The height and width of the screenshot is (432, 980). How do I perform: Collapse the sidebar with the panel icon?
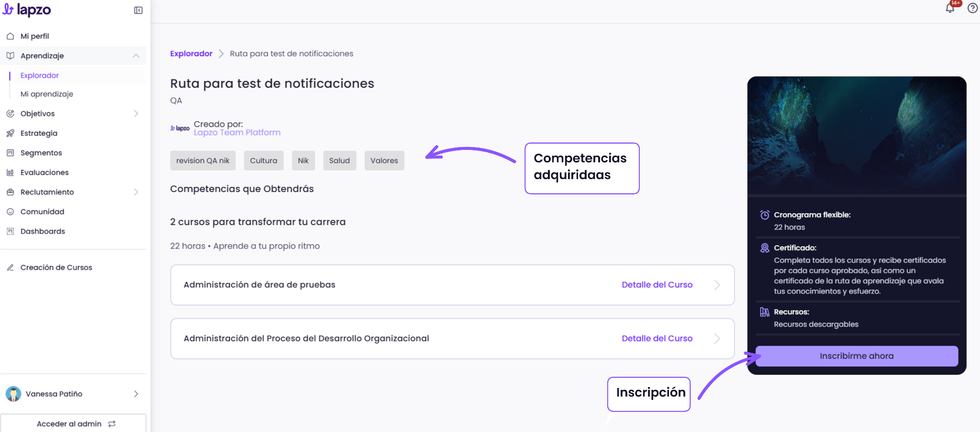tap(138, 10)
